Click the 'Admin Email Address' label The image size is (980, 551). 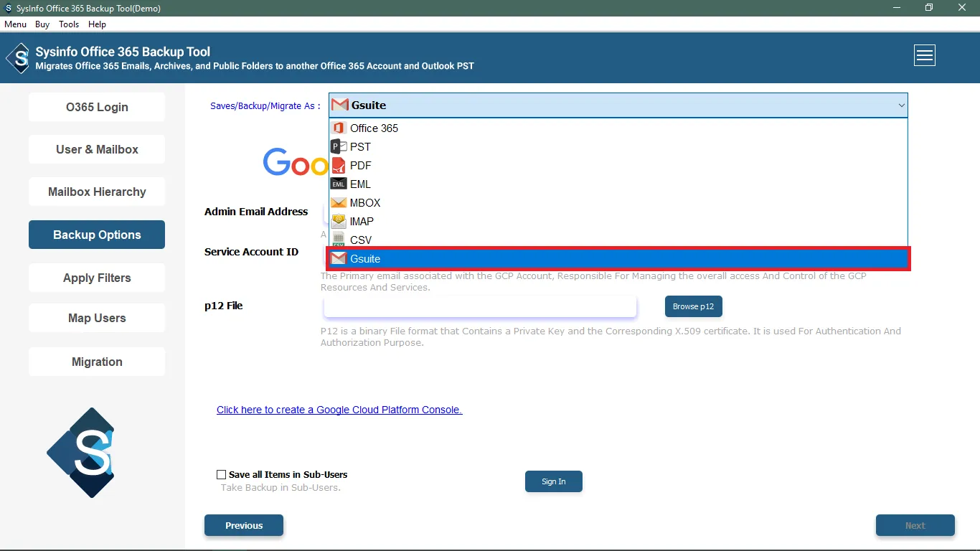[x=256, y=212]
